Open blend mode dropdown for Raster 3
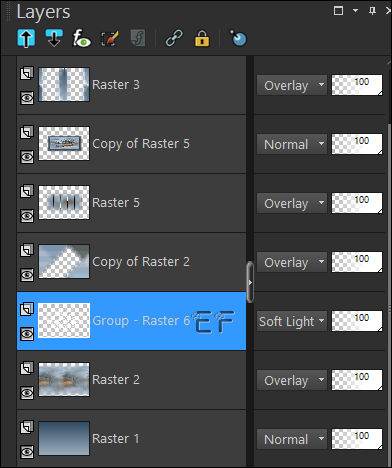Viewport: 392px width, 468px height. click(x=292, y=85)
